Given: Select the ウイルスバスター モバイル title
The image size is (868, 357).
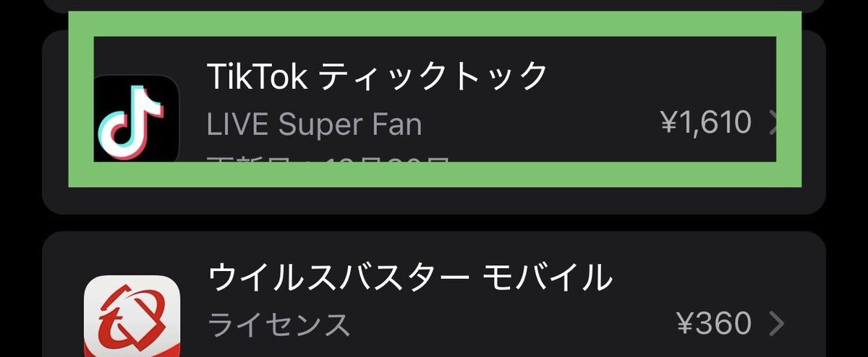Looking at the screenshot, I should (409, 276).
